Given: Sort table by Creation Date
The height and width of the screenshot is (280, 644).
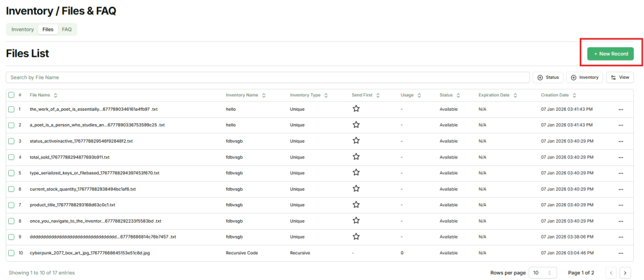Looking at the screenshot, I should point(574,95).
